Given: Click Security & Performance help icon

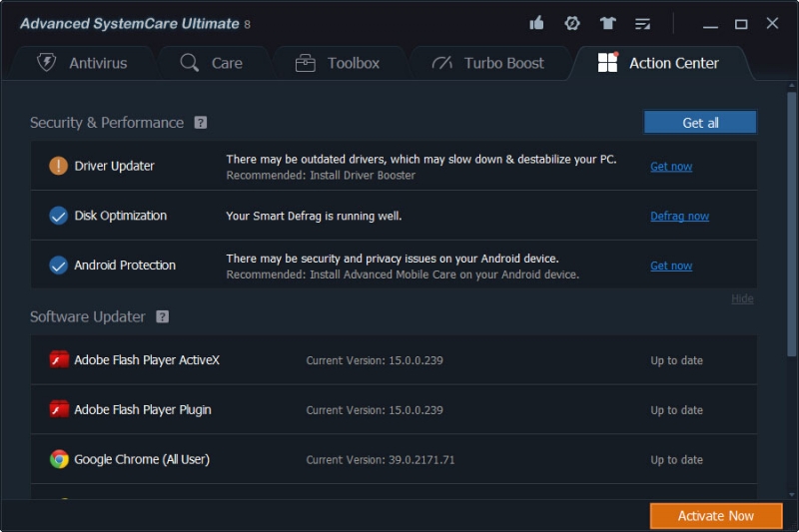Looking at the screenshot, I should click(x=201, y=123).
